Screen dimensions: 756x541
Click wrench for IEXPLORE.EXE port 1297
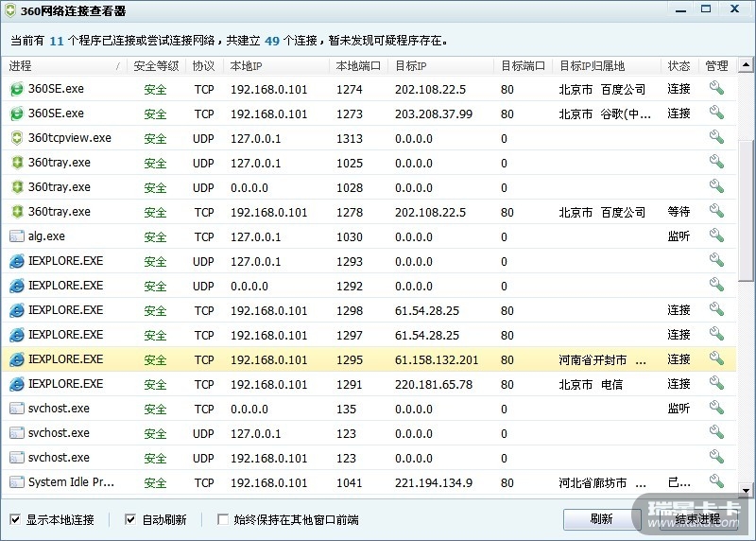tap(716, 334)
